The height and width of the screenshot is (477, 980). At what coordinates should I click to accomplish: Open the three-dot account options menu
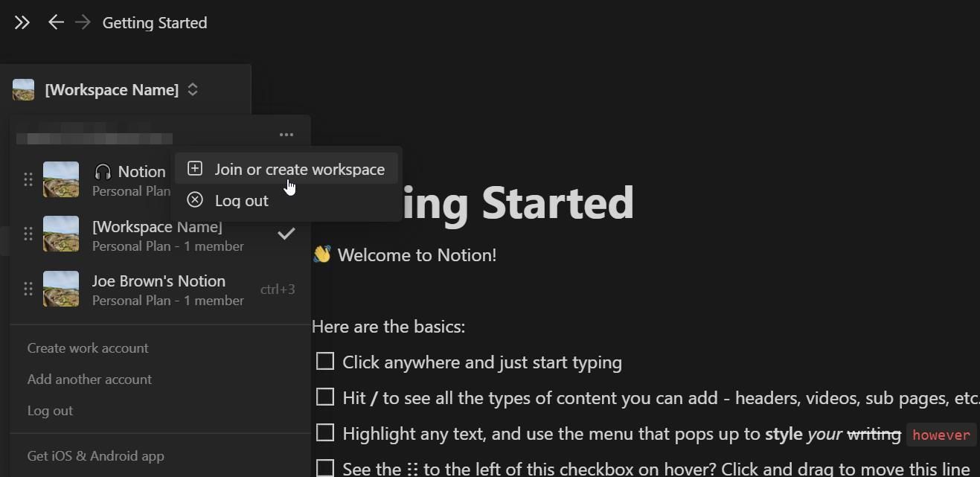coord(286,135)
